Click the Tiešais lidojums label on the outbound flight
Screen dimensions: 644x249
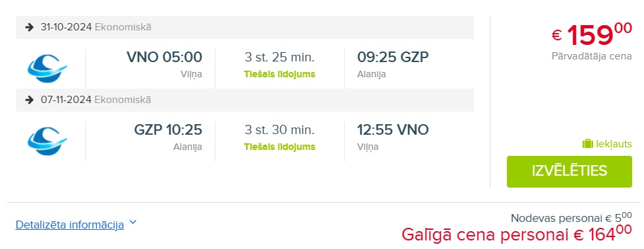coord(279,75)
